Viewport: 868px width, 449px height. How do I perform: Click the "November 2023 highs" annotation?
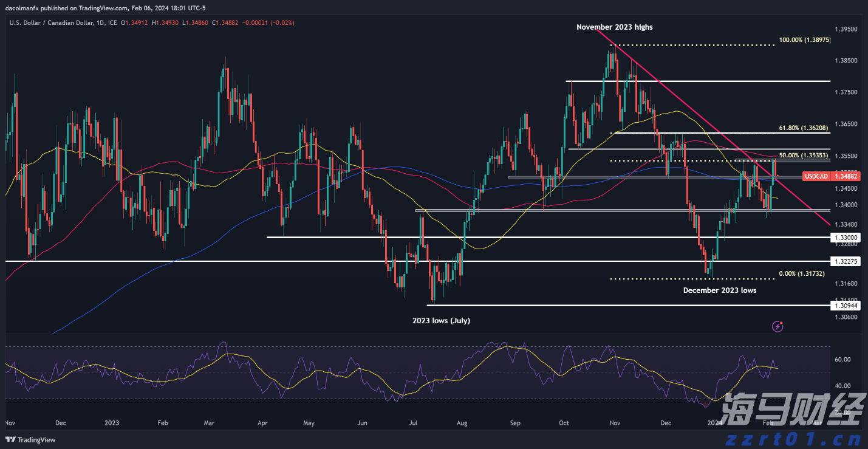[614, 27]
